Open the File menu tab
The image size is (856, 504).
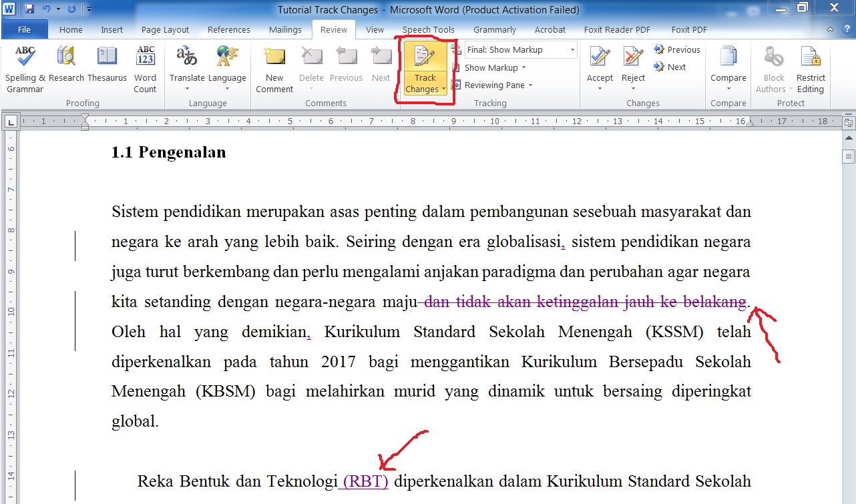(x=24, y=30)
